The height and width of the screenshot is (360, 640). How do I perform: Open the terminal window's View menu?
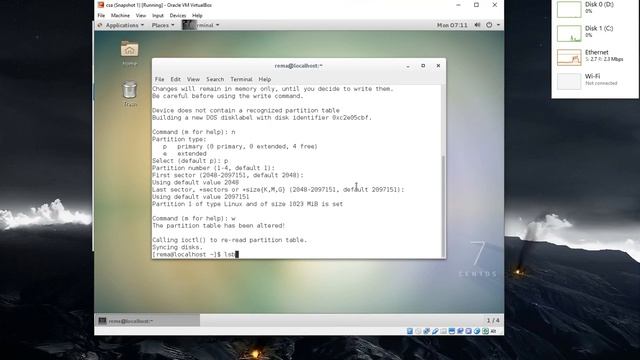pos(193,79)
